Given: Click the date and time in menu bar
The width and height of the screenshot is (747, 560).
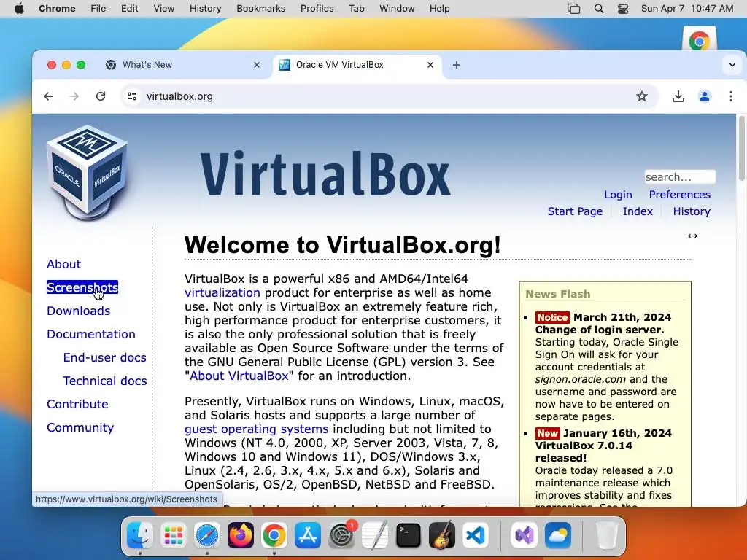Looking at the screenshot, I should click(x=687, y=9).
